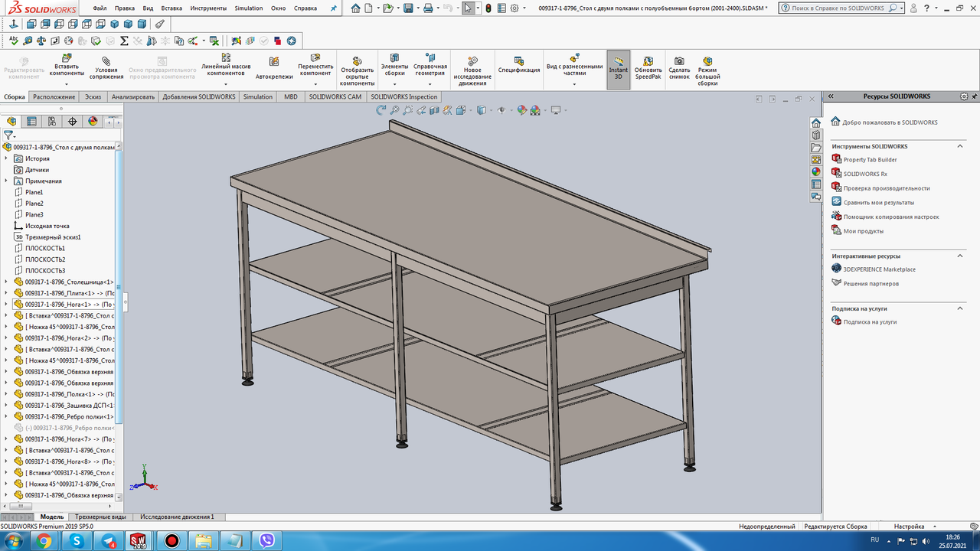The image size is (980, 551).
Task: Click the Windows Start button
Action: [14, 541]
